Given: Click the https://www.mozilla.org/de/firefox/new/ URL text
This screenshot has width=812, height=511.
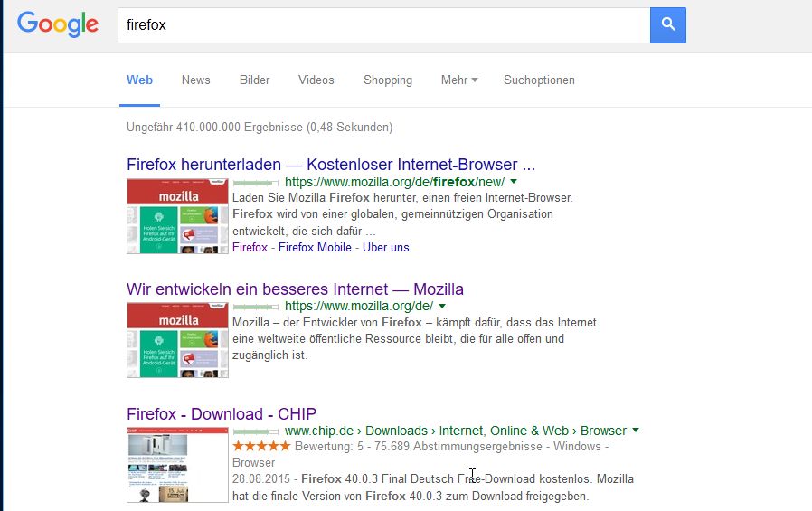Looking at the screenshot, I should [394, 182].
